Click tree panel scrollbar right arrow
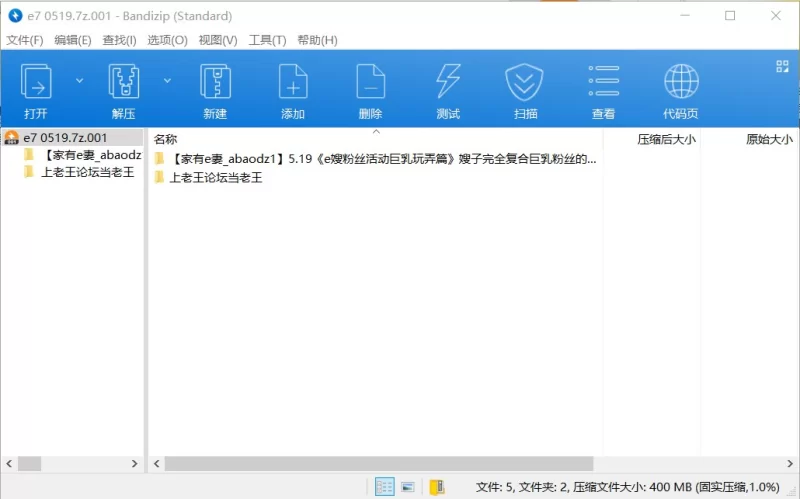 coord(135,463)
